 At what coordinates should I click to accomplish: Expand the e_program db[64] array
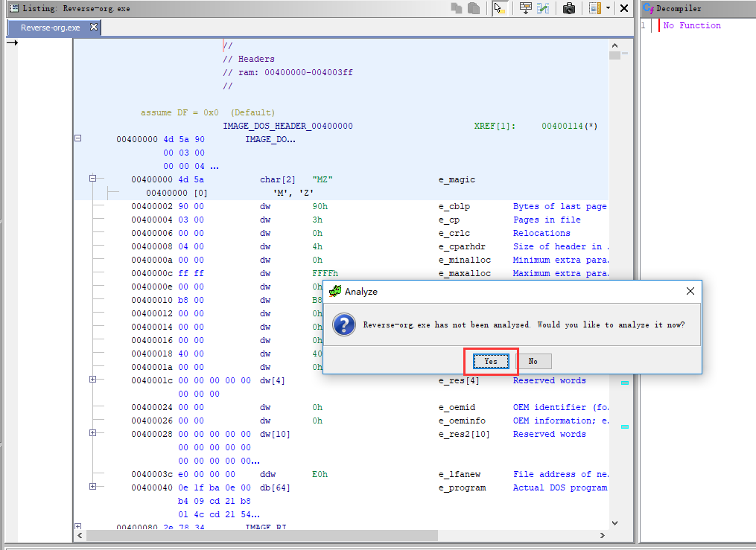coord(93,487)
